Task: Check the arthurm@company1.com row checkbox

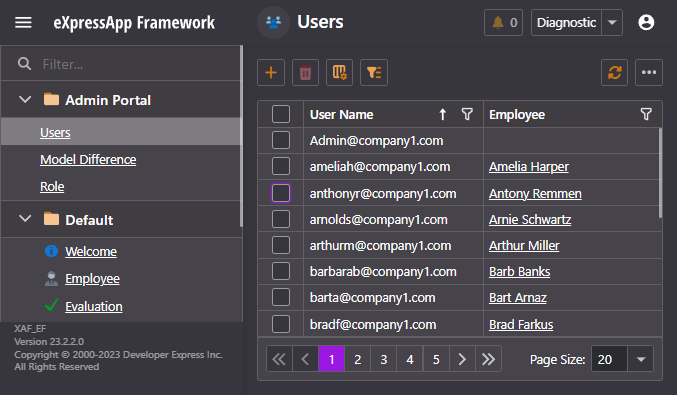Action: pos(281,245)
